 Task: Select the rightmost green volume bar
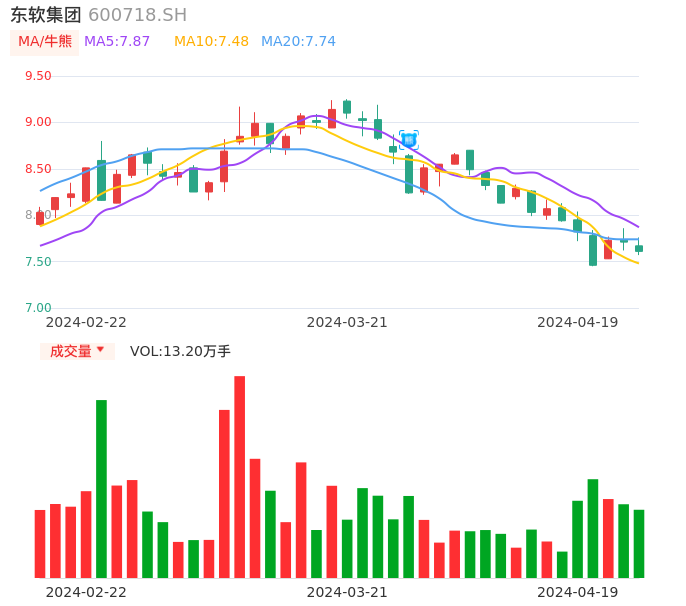coord(639,543)
